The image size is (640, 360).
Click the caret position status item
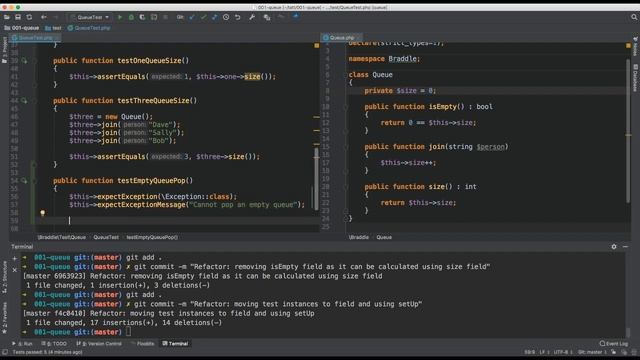tap(529, 352)
